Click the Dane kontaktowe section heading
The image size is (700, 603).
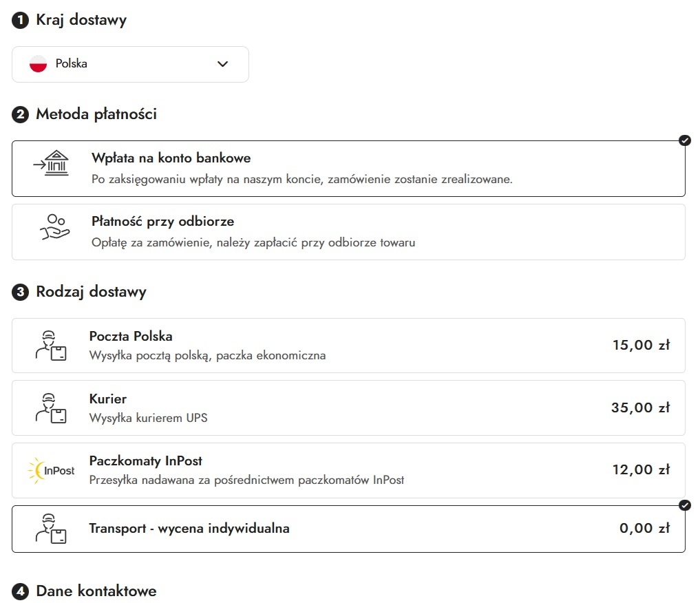pyautogui.click(x=96, y=591)
